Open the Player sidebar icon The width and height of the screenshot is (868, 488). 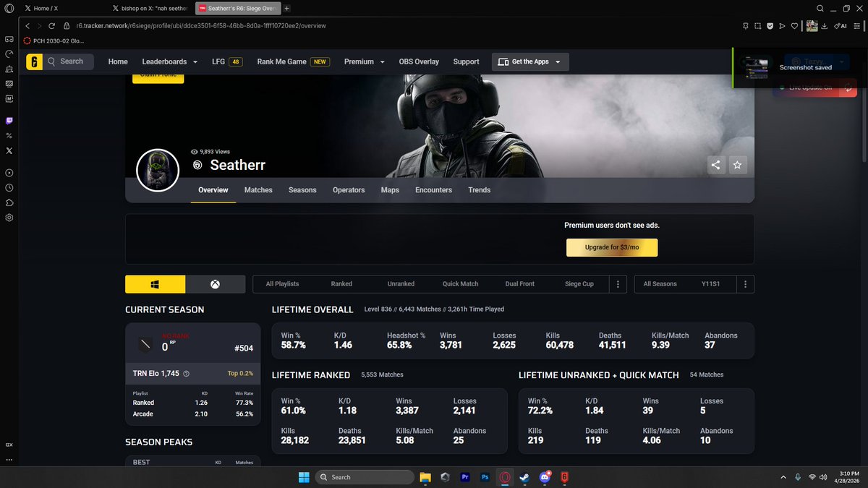[x=9, y=173]
